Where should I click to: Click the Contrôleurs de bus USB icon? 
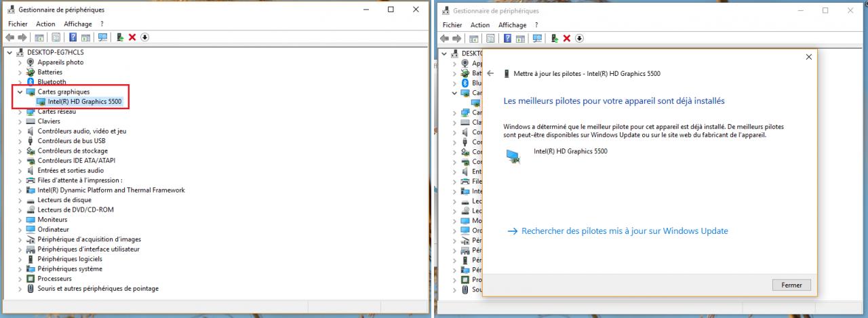tap(31, 141)
